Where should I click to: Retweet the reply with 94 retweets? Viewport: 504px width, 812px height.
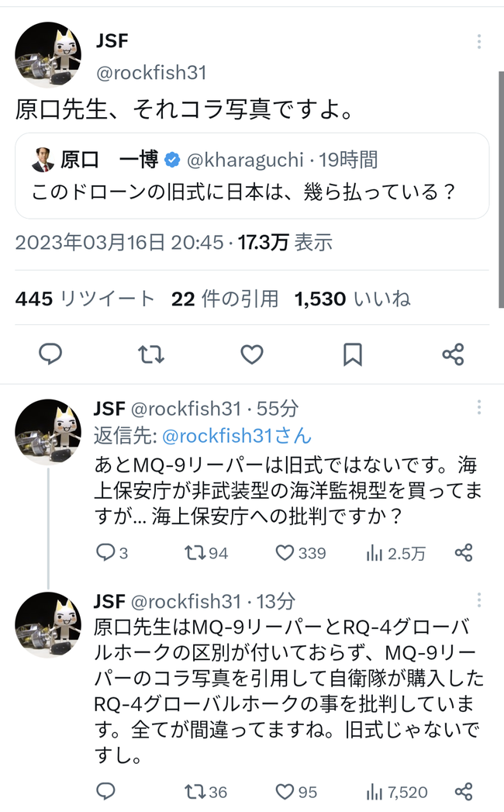point(206,552)
